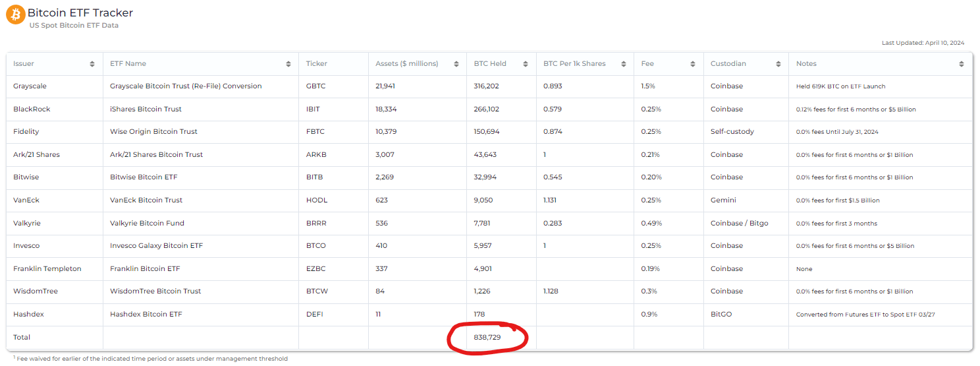The image size is (980, 366).
Task: Click Converted from Futures ETF note
Action: (865, 315)
